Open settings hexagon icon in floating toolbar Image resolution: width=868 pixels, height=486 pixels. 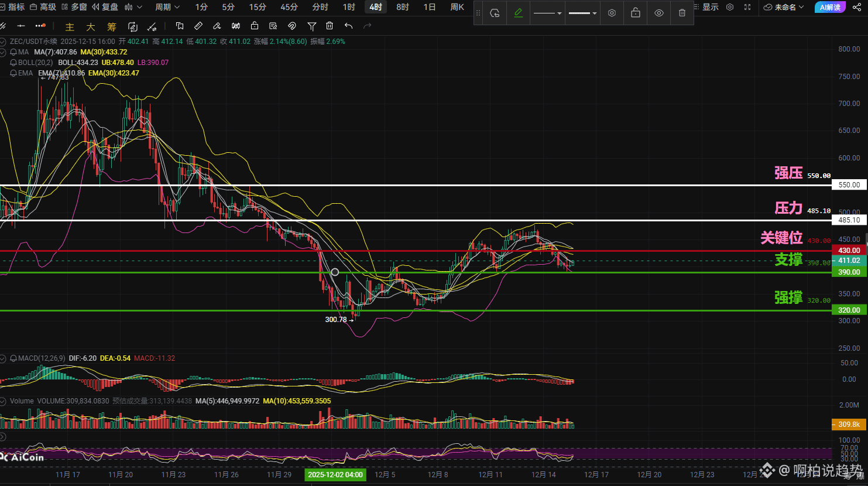612,13
